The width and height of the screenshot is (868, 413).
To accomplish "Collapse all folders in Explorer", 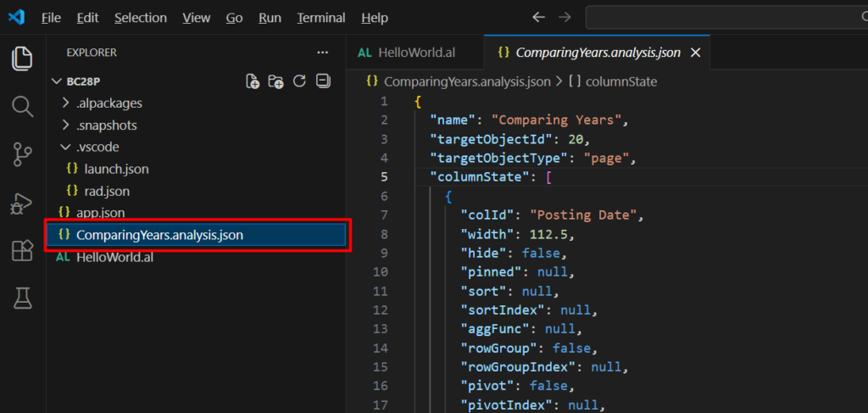I will coord(322,81).
